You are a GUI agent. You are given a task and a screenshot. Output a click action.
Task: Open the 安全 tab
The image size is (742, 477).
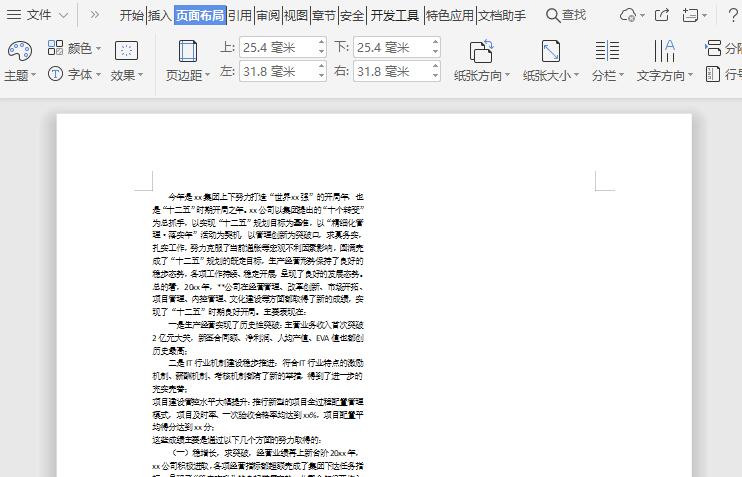[352, 15]
